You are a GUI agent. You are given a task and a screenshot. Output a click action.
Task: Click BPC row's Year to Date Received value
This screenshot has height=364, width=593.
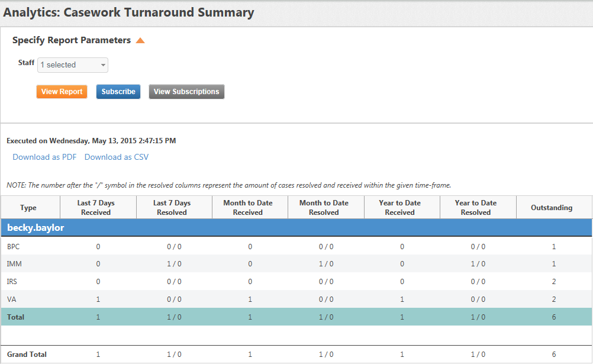pos(402,247)
